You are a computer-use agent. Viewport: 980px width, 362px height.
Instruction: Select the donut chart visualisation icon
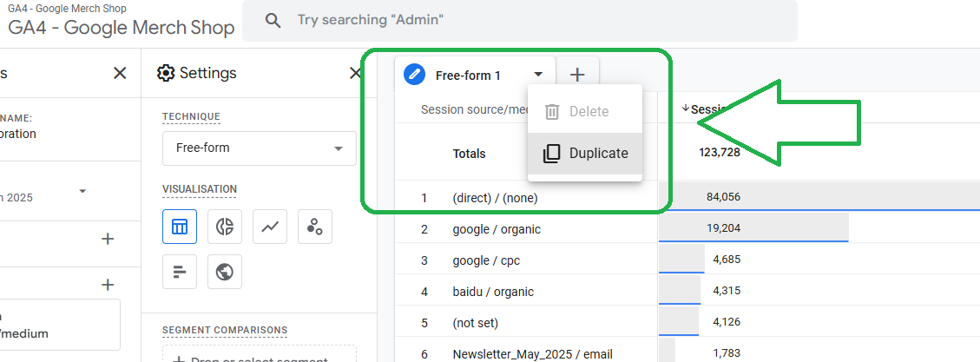click(x=224, y=227)
